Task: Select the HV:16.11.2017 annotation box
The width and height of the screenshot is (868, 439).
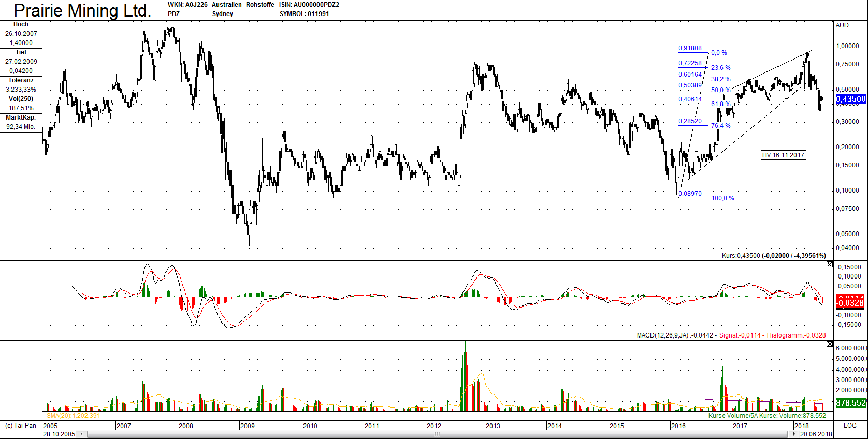Action: (x=784, y=155)
